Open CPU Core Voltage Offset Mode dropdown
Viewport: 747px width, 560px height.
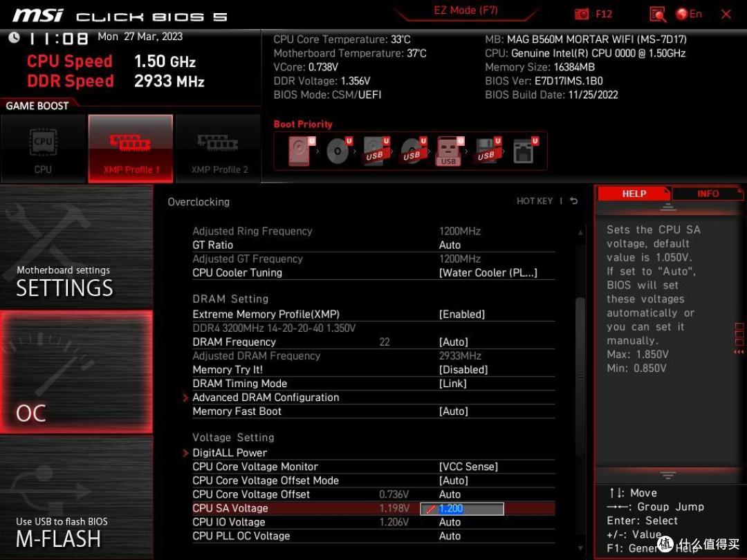[x=454, y=480]
